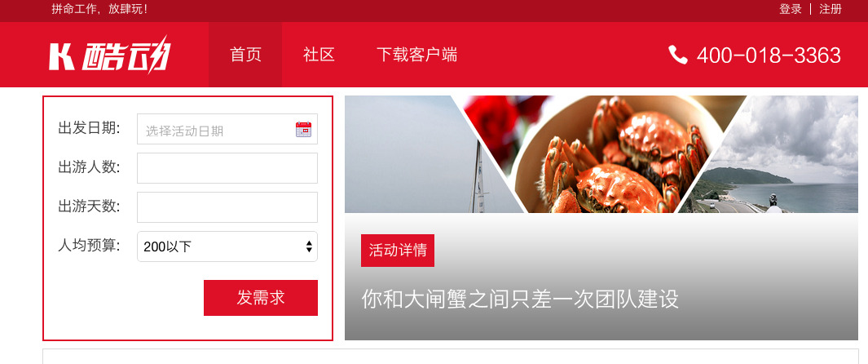Focus the 出游天数 input field

click(x=227, y=207)
